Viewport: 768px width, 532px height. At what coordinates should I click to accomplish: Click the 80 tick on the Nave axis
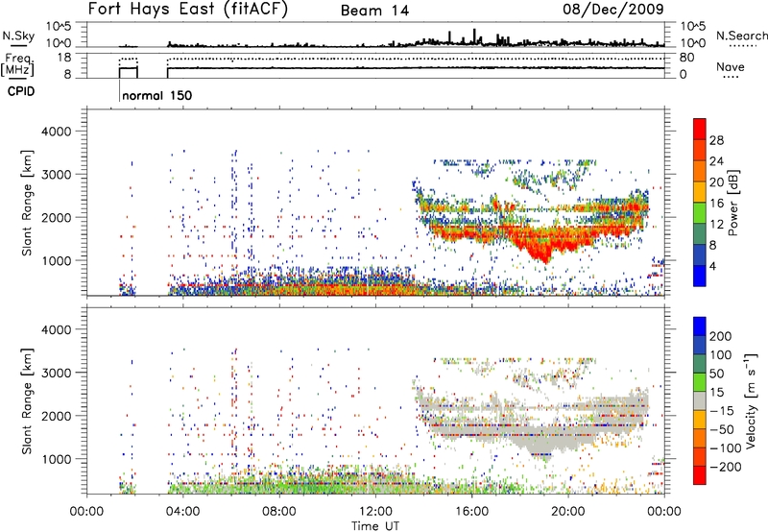pyautogui.click(x=686, y=58)
